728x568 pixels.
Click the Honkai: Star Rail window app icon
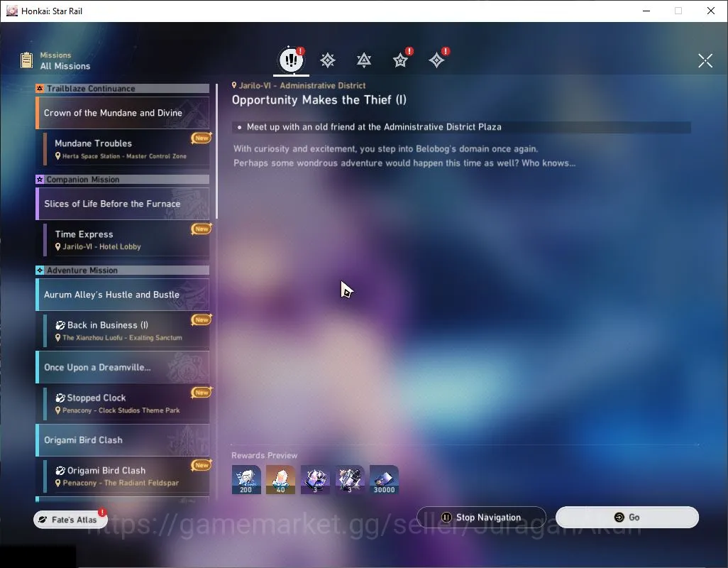point(11,11)
